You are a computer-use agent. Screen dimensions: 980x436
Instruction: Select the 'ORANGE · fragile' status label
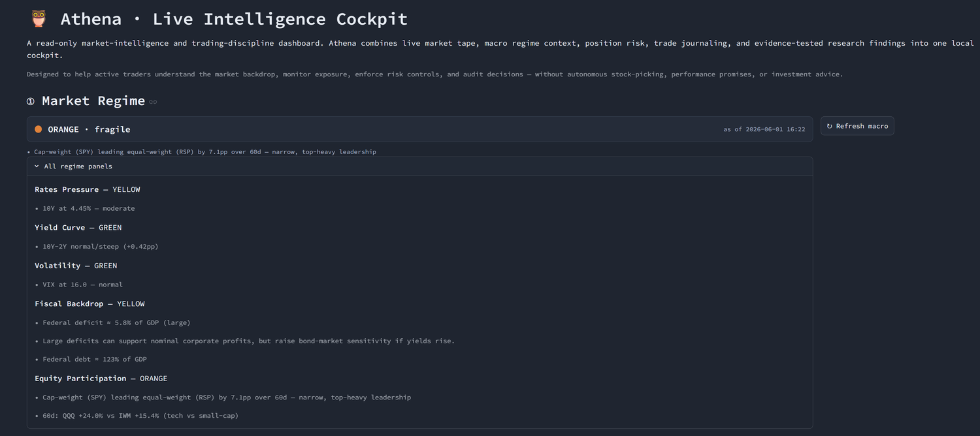tap(89, 129)
